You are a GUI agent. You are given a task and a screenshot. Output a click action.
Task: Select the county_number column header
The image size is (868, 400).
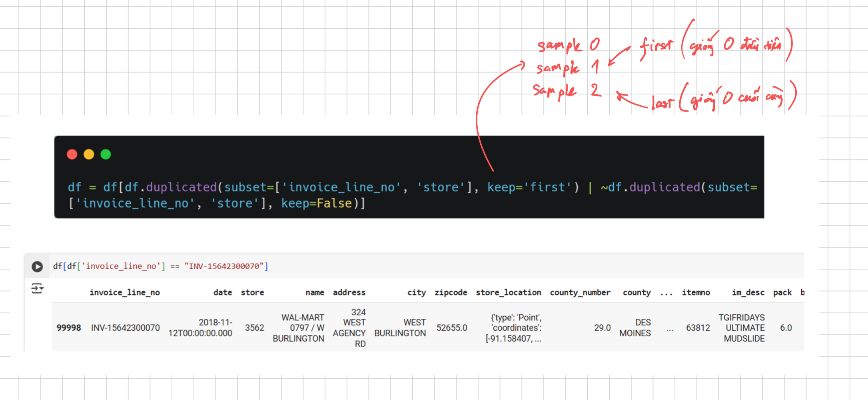(x=580, y=292)
